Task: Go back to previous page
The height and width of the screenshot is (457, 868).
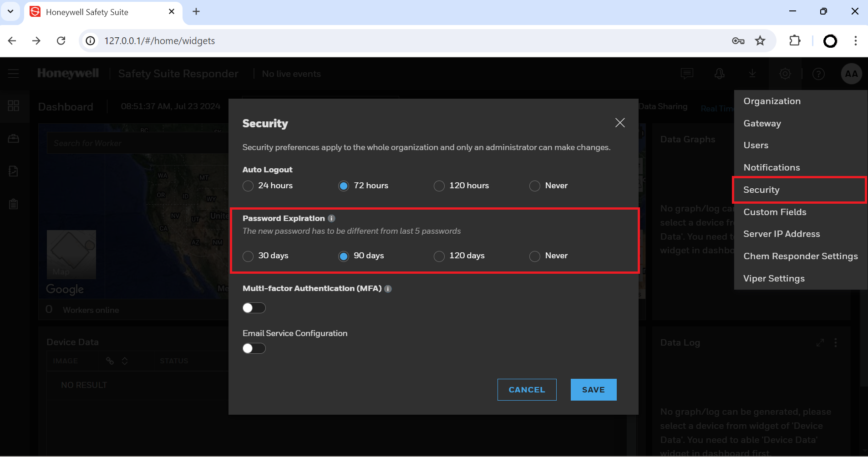Action: [x=12, y=41]
